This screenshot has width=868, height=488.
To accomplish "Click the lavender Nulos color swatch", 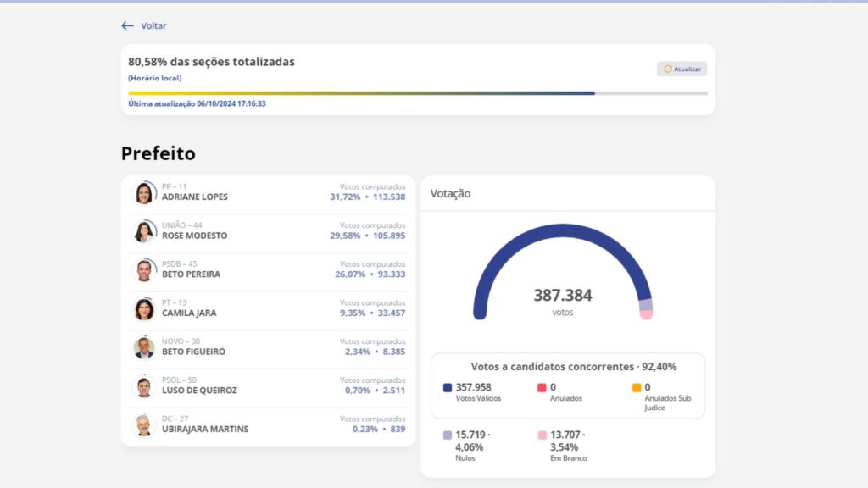I will pos(448,435).
